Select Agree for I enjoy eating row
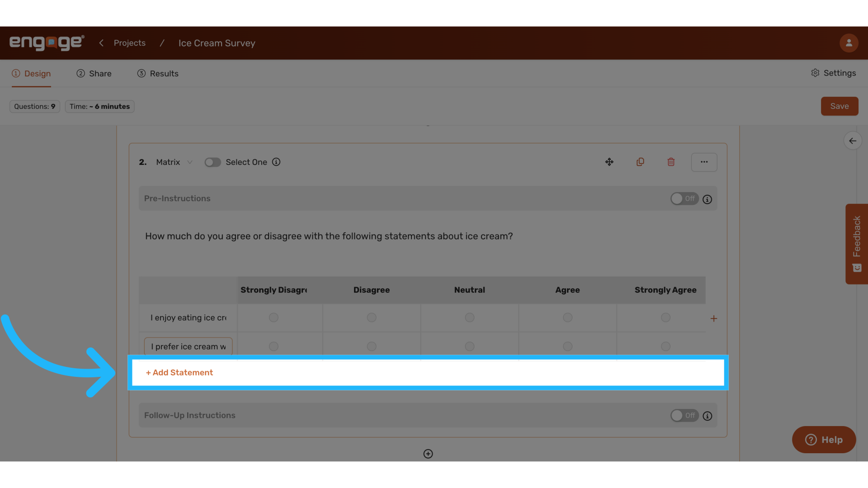Image resolution: width=868 pixels, height=488 pixels. pyautogui.click(x=568, y=318)
